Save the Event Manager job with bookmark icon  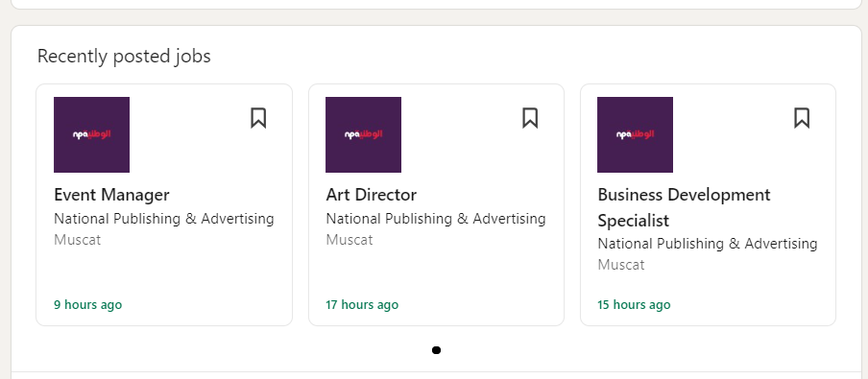point(258,118)
